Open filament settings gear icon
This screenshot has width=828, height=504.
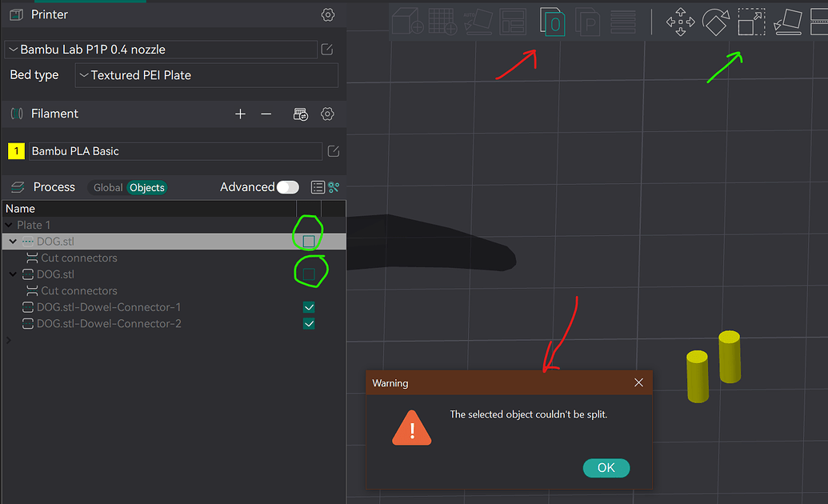(x=327, y=114)
